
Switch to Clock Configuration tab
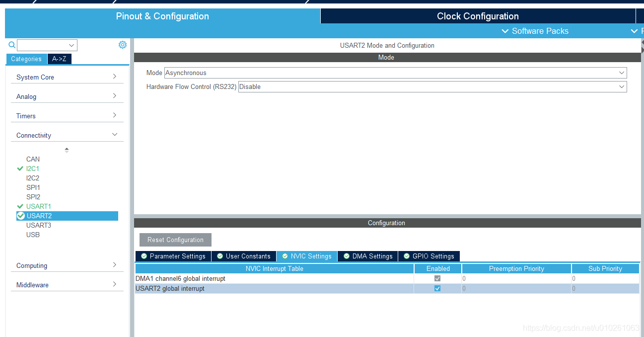(x=478, y=16)
